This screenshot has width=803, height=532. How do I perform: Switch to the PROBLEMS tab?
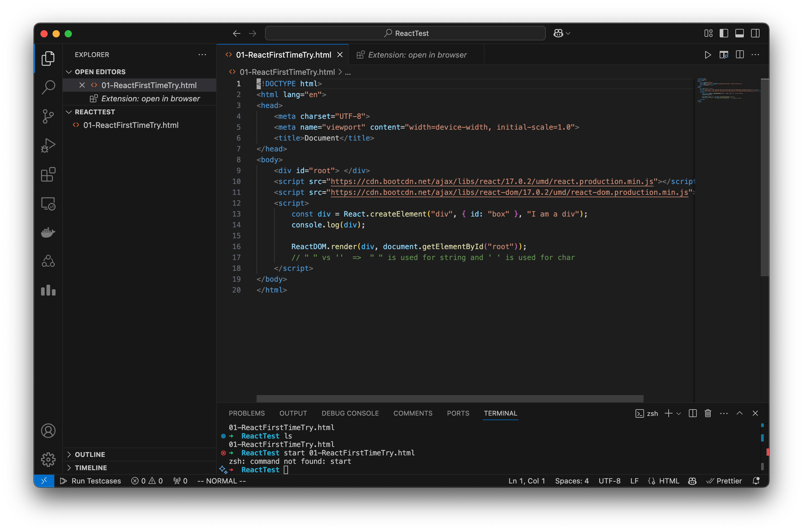coord(247,413)
